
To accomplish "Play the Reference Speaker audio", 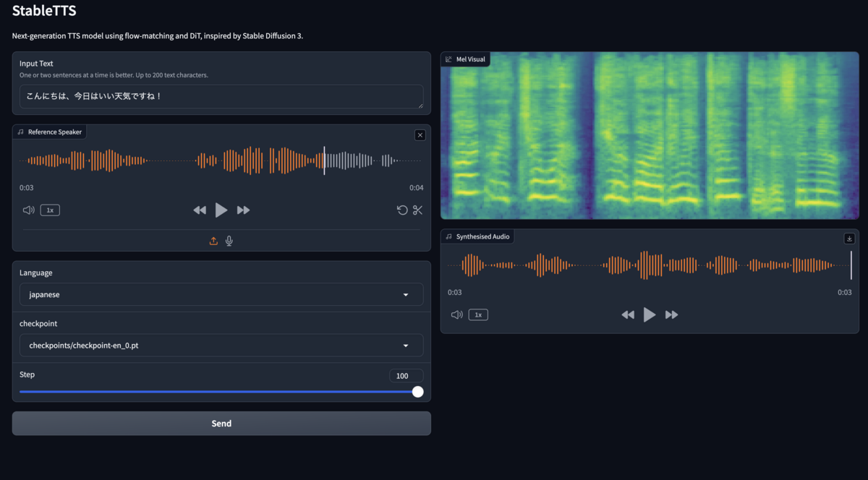I will 221,210.
